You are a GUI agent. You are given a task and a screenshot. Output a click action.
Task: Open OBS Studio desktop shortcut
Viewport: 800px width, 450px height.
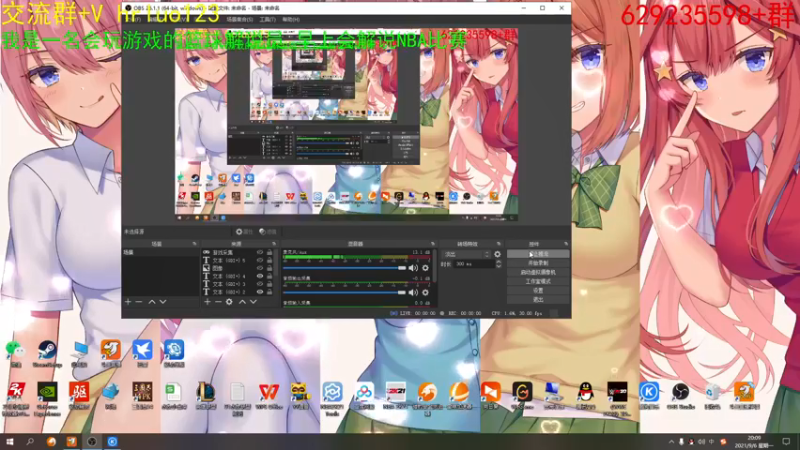(x=681, y=396)
